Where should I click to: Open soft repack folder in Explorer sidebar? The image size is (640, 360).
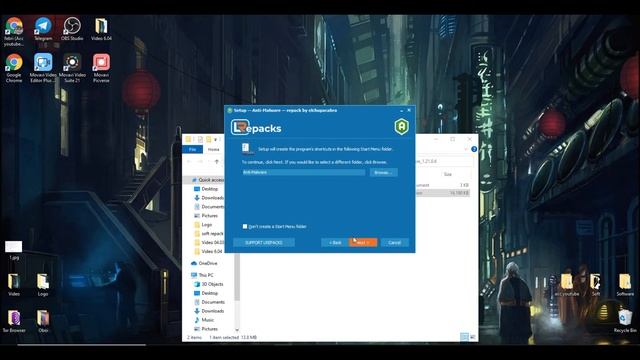coord(209,233)
